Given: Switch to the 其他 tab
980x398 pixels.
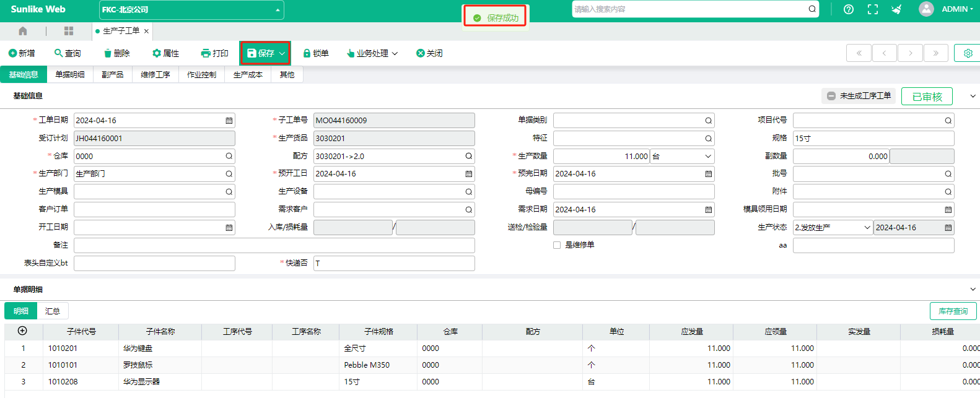Looking at the screenshot, I should coord(287,75).
